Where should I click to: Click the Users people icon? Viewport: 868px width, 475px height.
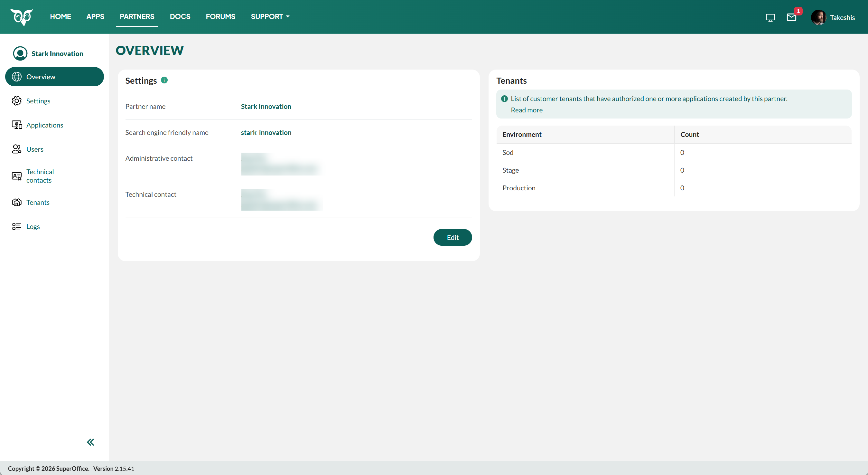(x=16, y=149)
